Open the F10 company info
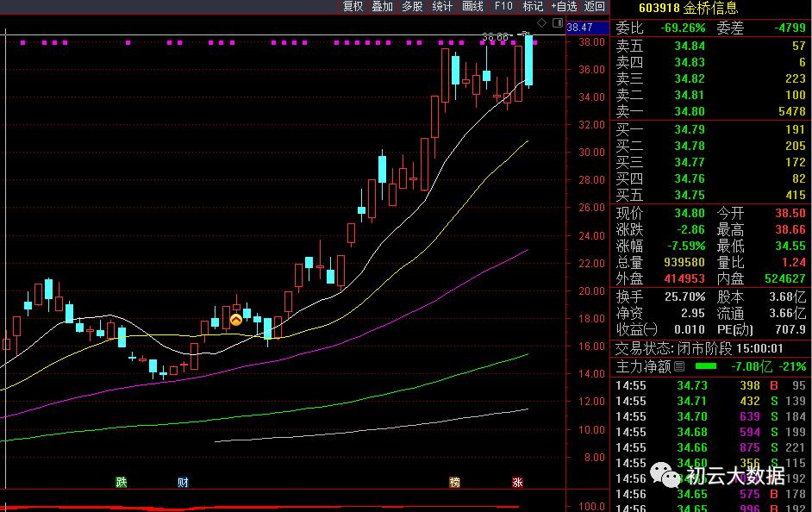 pos(503,7)
